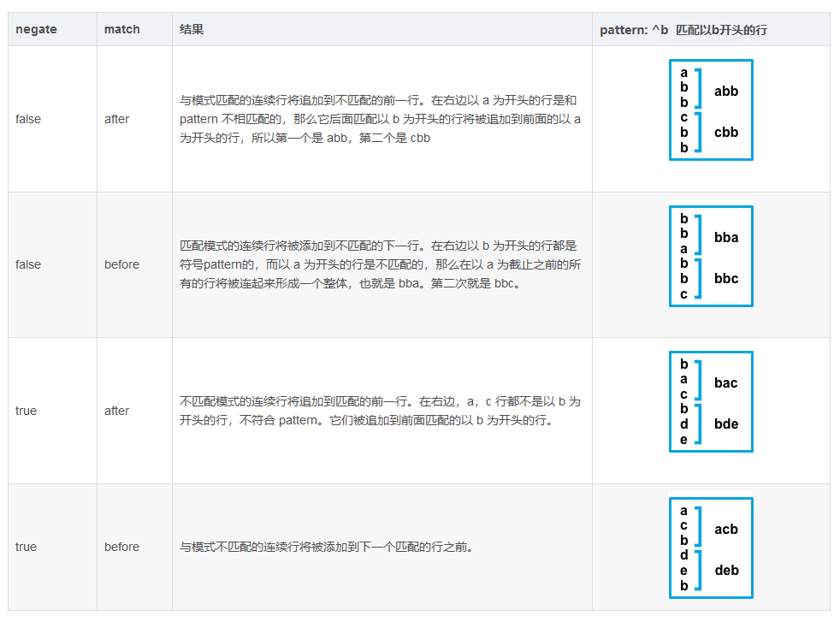Viewport: 840px width, 622px height.
Task: Click "false" in the false/before row
Action: point(28,264)
